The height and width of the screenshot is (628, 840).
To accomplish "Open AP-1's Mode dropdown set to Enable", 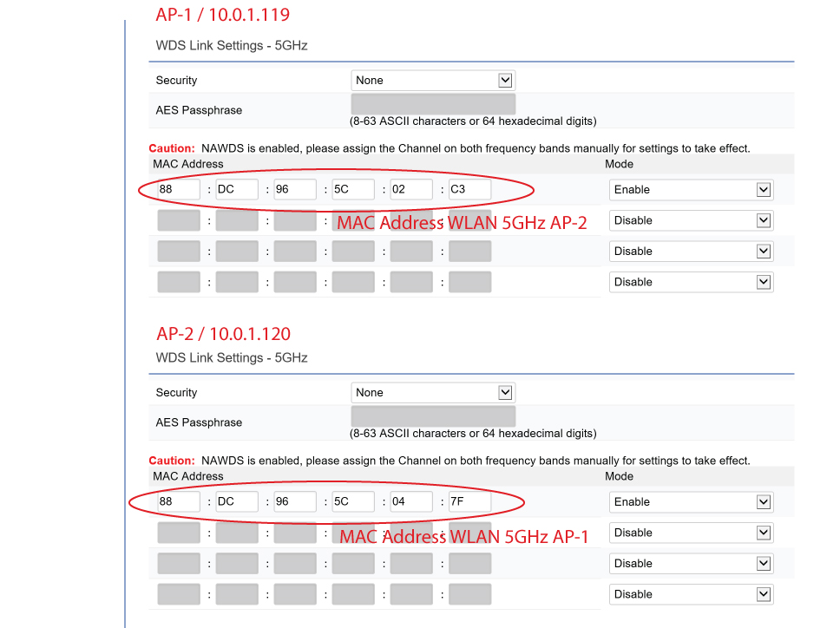I will click(x=691, y=189).
